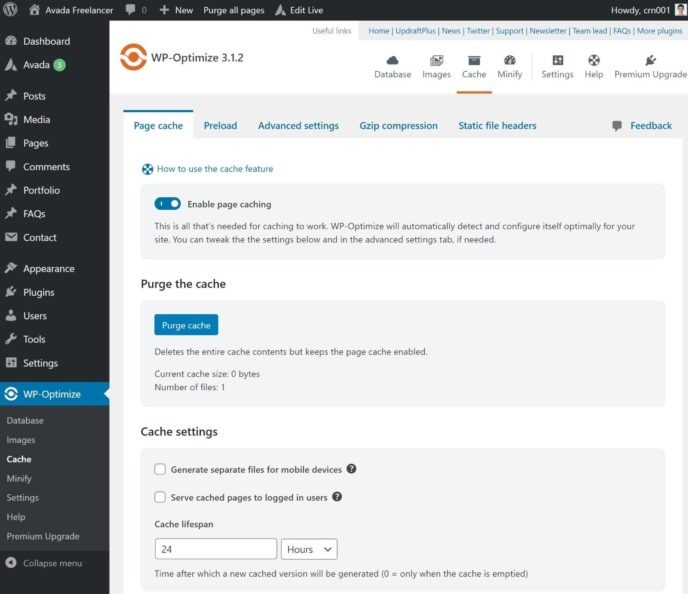Viewport: 688px width, 594px height.
Task: Click Edit Live in admin bar
Action: (x=299, y=10)
